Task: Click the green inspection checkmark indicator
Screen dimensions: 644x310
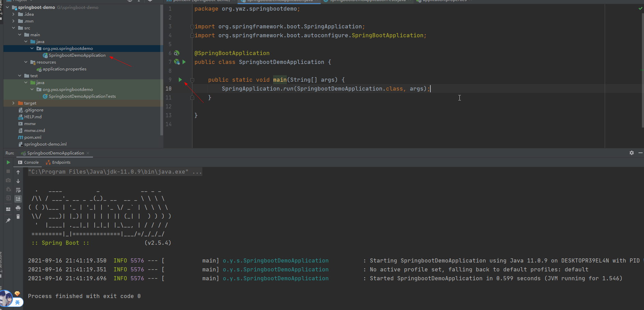Action: tap(640, 8)
